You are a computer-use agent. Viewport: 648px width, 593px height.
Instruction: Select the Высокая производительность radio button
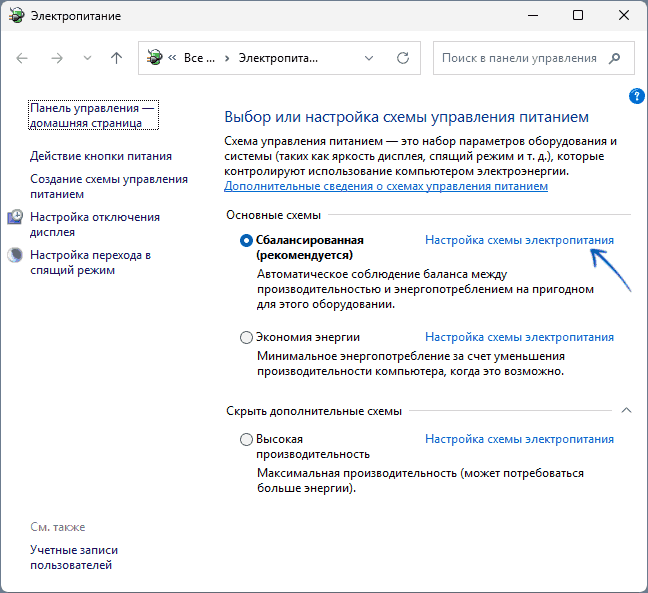click(246, 439)
